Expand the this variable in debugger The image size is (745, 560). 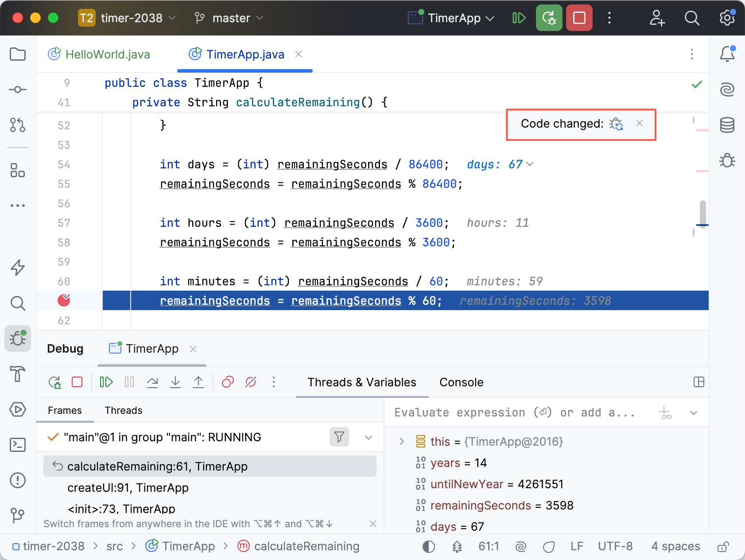(402, 441)
